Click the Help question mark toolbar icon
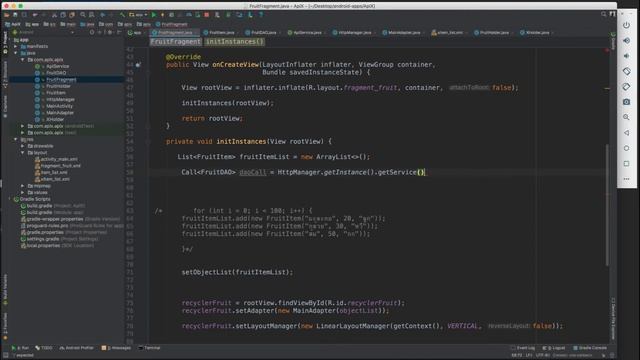Image resolution: width=640 pixels, height=360 pixels. (261, 15)
